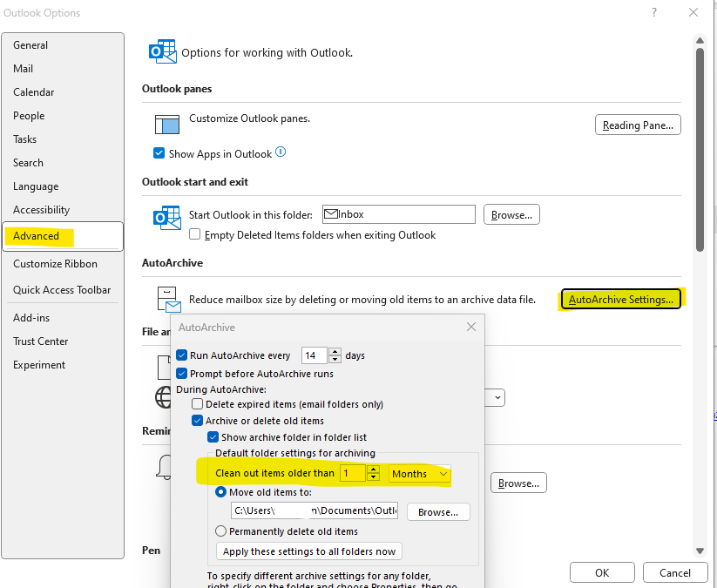Image resolution: width=717 pixels, height=588 pixels.
Task: Click Browse... button in the Reminders section
Action: coord(518,483)
